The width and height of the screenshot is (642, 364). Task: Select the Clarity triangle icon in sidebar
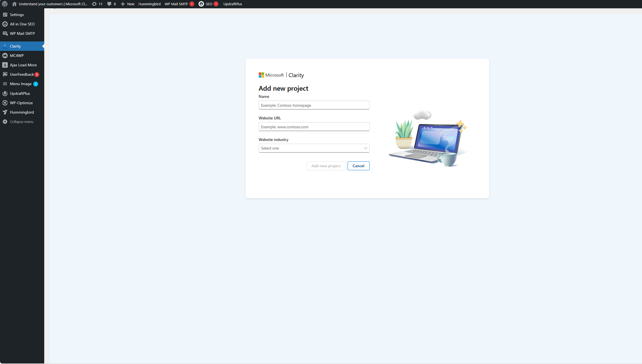pos(5,46)
